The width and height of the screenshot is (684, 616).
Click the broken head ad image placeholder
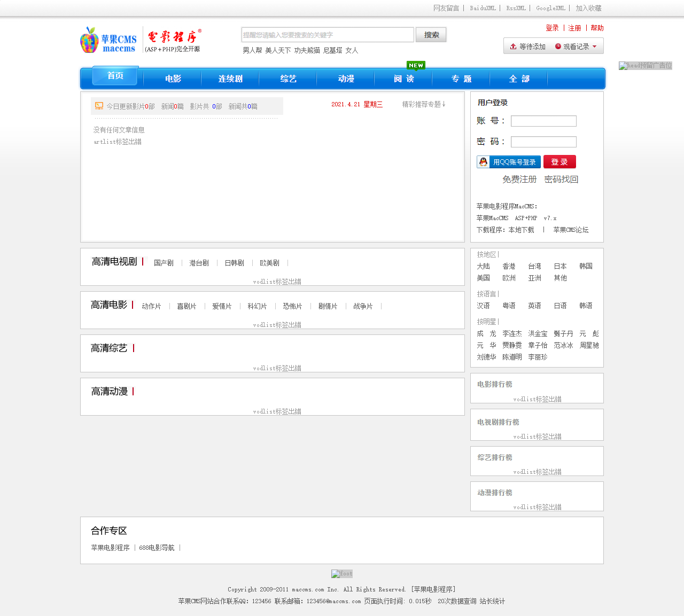tap(646, 66)
